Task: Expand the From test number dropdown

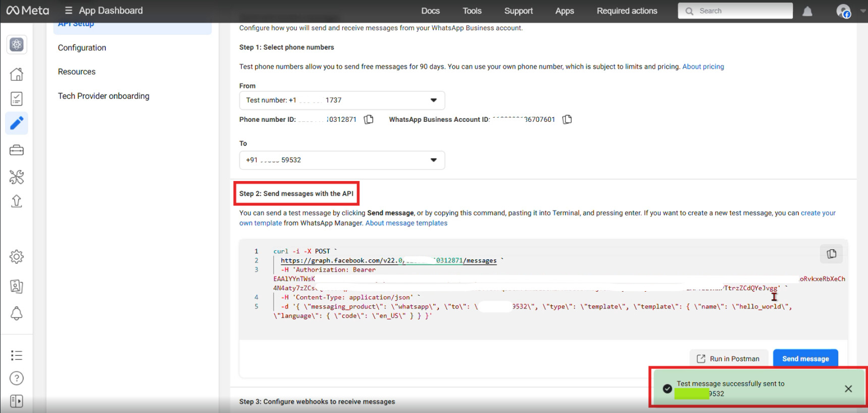Action: click(x=433, y=100)
